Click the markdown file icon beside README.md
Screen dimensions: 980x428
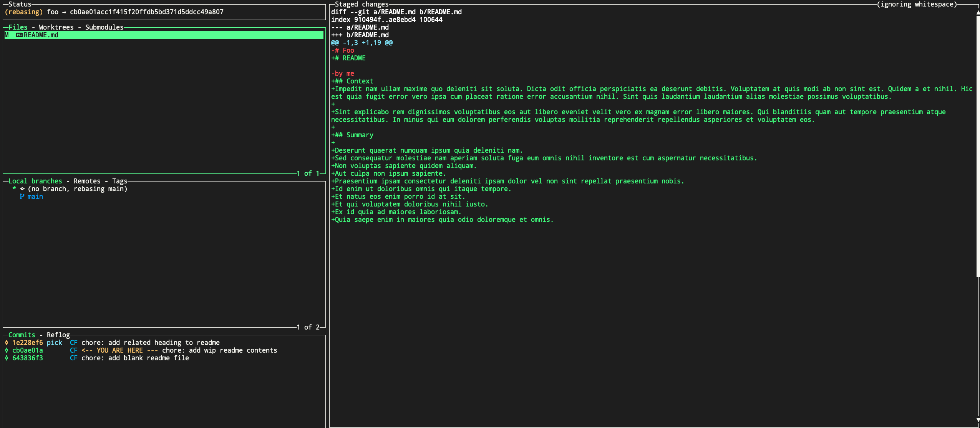point(19,35)
